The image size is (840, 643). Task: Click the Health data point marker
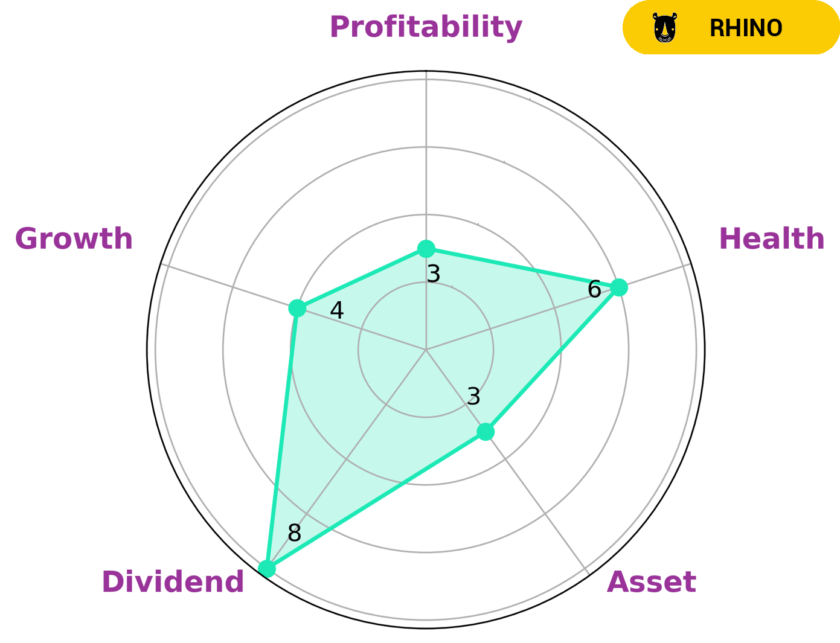(x=618, y=287)
